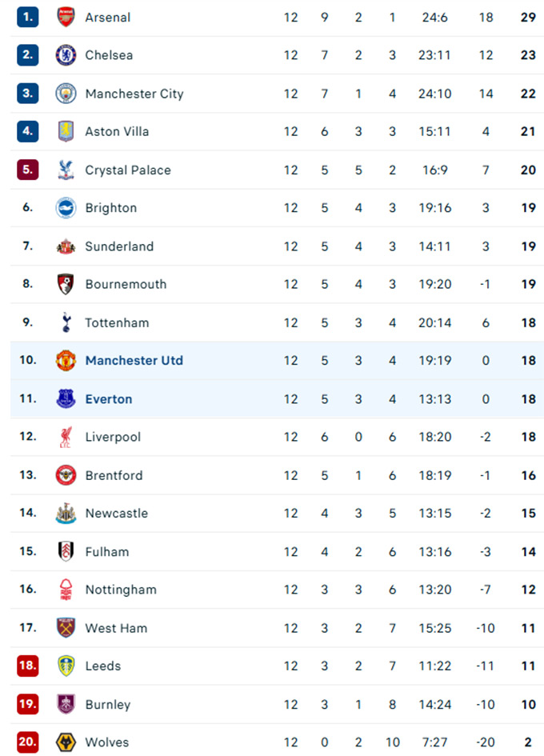Click the Chelsea club crest icon
Viewport: 544px width, 756px height.
[66, 55]
